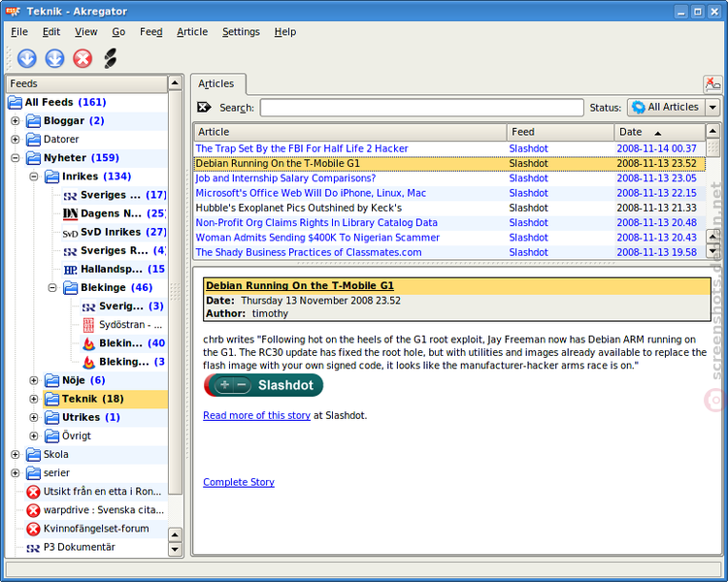Click the Sverig... (3) feed icon under Blekinge
The width and height of the screenshot is (728, 582).
click(88, 307)
